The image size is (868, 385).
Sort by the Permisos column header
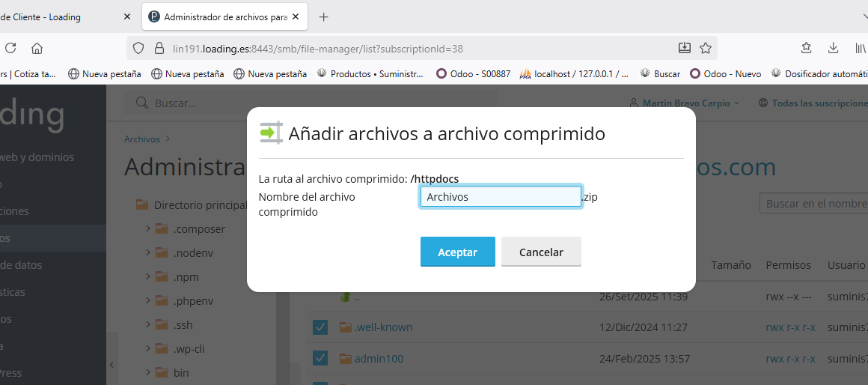788,265
